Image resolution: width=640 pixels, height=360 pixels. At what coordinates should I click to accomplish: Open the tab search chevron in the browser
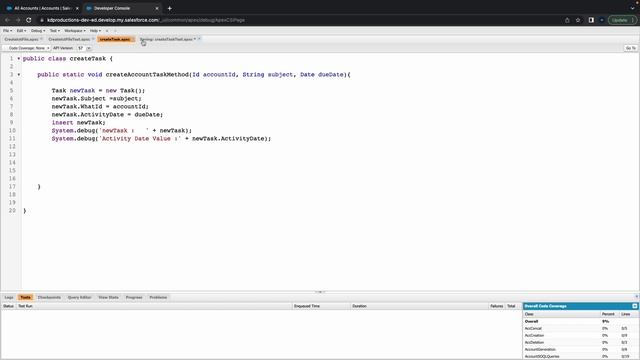(632, 8)
